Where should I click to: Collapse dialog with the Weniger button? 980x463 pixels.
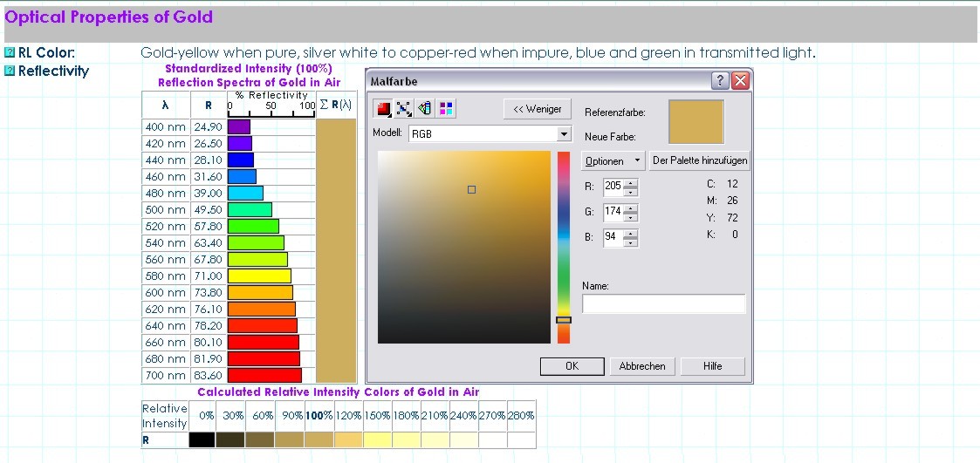click(x=537, y=109)
